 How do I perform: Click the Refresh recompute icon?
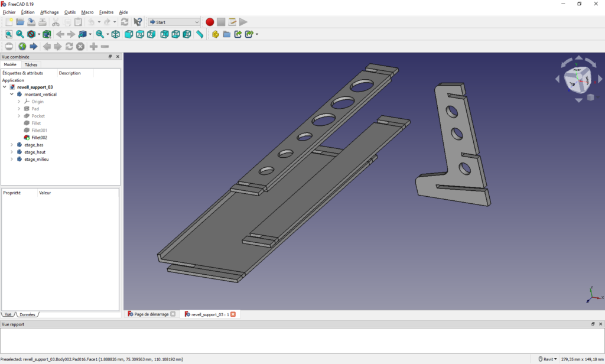point(124,22)
